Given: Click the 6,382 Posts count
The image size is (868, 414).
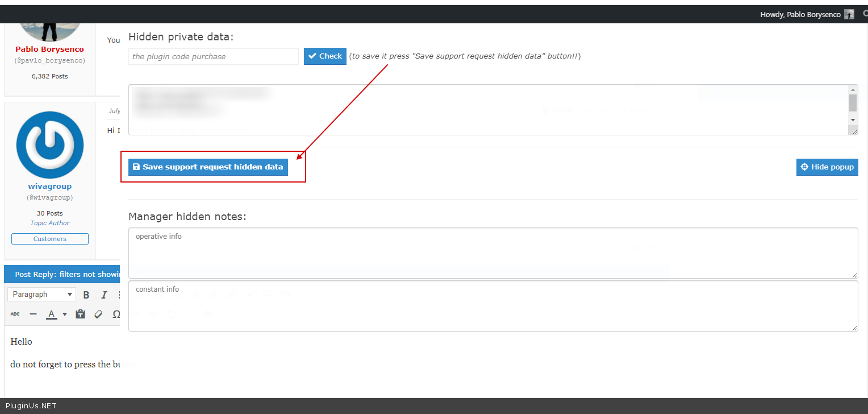Looking at the screenshot, I should [x=50, y=76].
